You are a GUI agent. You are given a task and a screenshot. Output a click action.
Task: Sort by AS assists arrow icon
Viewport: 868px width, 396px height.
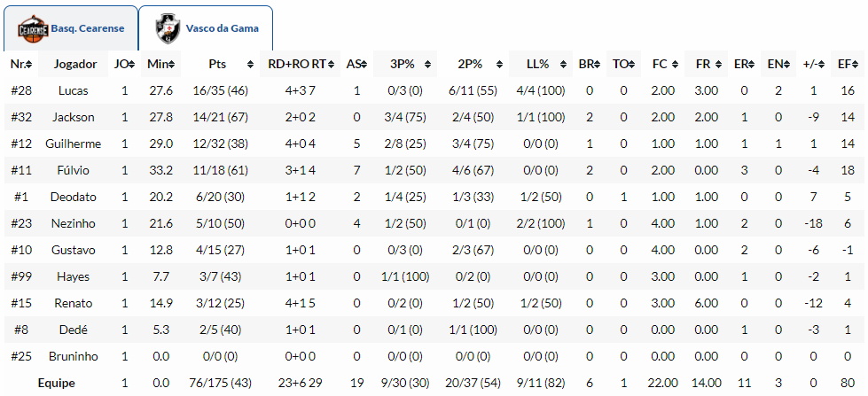(x=364, y=65)
